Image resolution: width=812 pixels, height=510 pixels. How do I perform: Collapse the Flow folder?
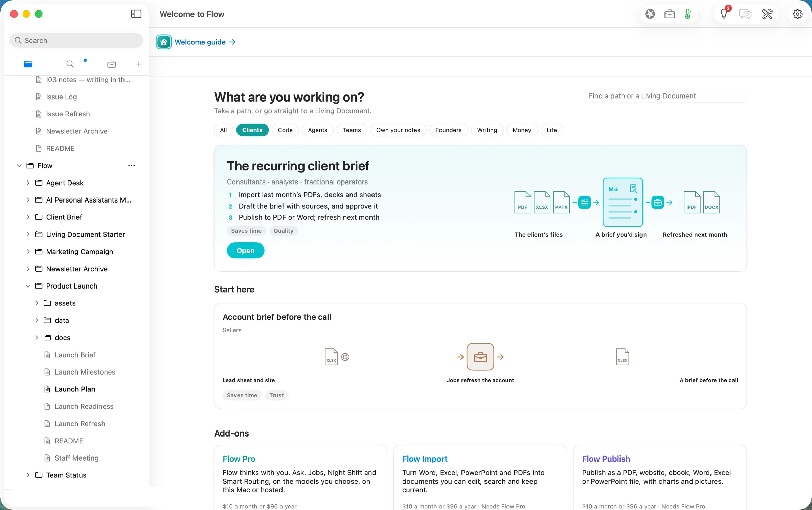point(19,166)
